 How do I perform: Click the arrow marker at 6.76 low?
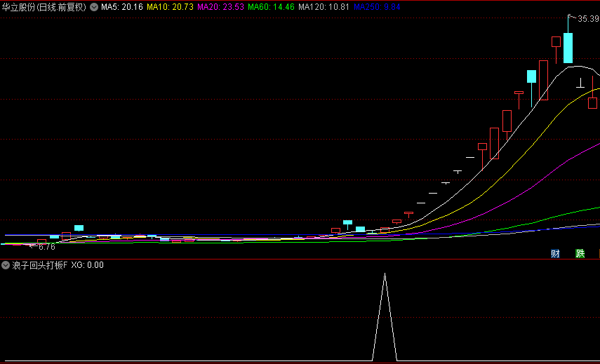33,246
